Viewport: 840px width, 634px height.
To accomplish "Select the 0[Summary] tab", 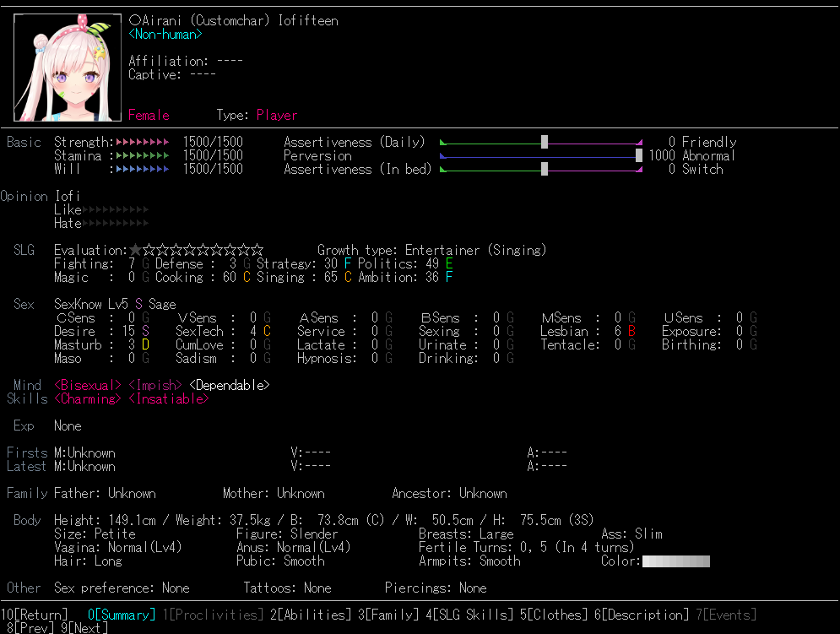I will [122, 615].
